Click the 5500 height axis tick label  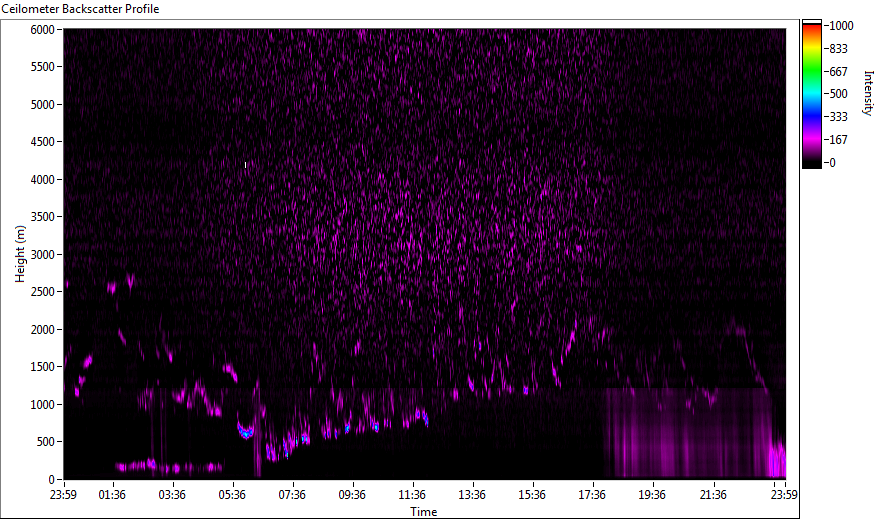pos(43,67)
